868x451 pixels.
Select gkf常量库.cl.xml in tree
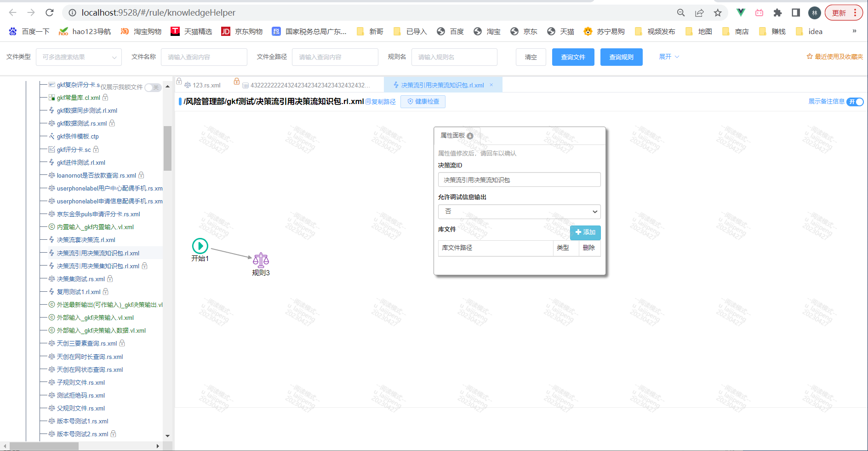pos(78,98)
